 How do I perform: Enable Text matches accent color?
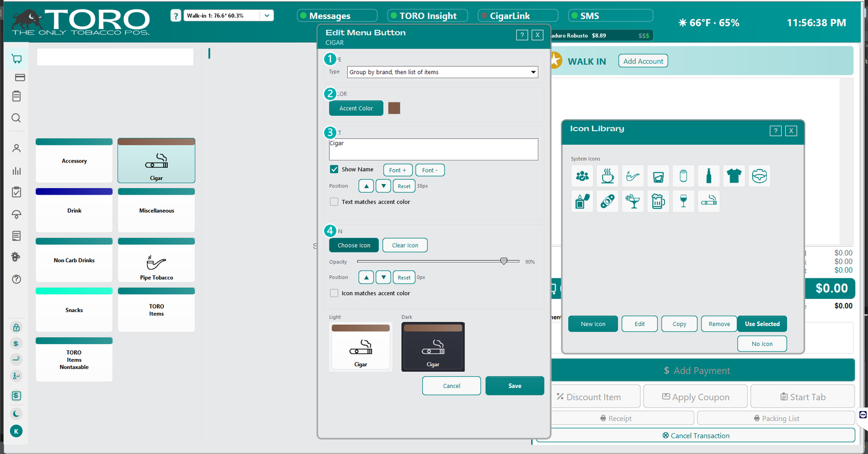tap(334, 202)
